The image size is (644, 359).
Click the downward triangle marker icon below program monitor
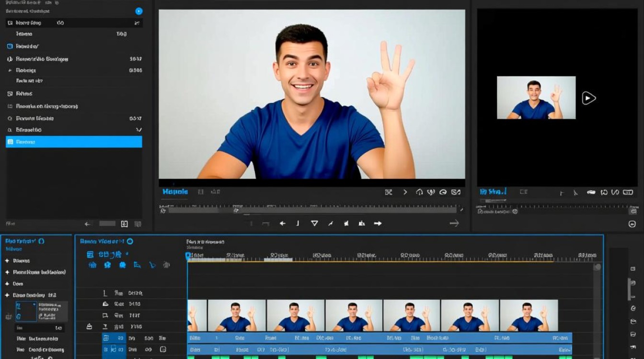coord(314,224)
